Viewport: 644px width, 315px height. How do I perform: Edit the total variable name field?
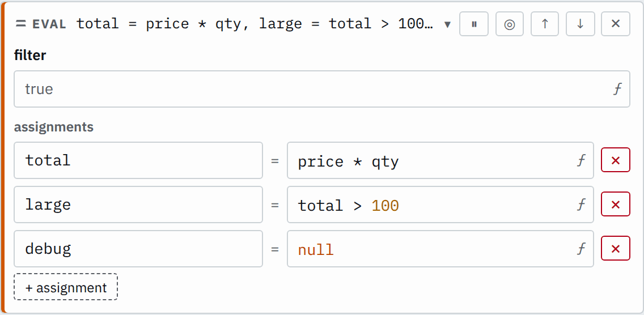(x=138, y=160)
